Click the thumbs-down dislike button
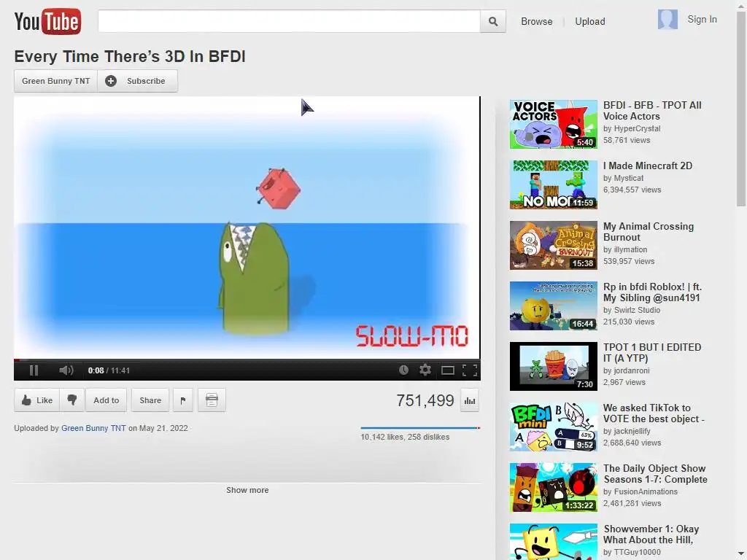The image size is (747, 560). (72, 400)
